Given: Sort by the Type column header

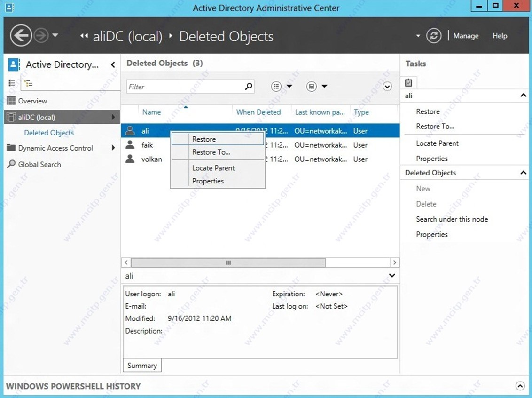Looking at the screenshot, I should 361,112.
